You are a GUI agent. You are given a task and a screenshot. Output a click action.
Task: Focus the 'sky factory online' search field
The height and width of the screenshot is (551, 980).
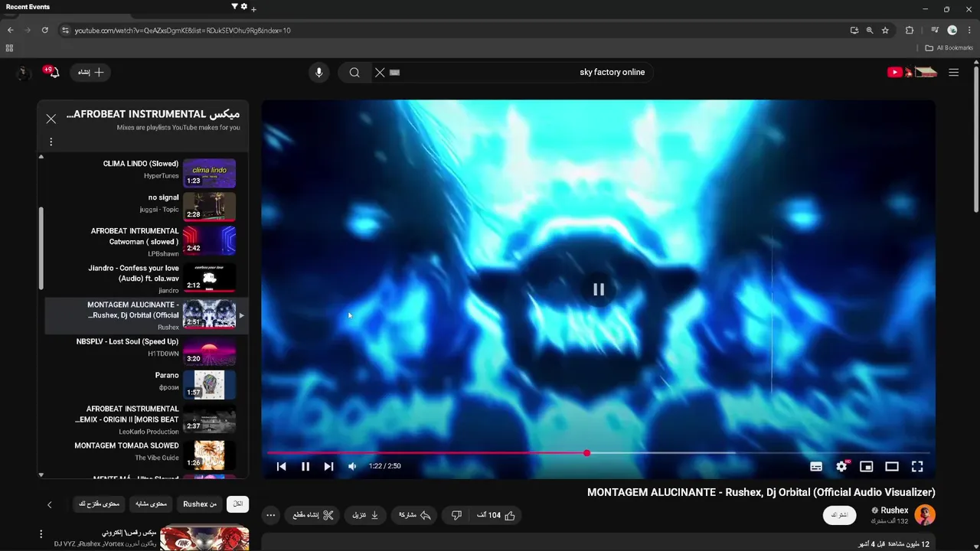(513, 73)
